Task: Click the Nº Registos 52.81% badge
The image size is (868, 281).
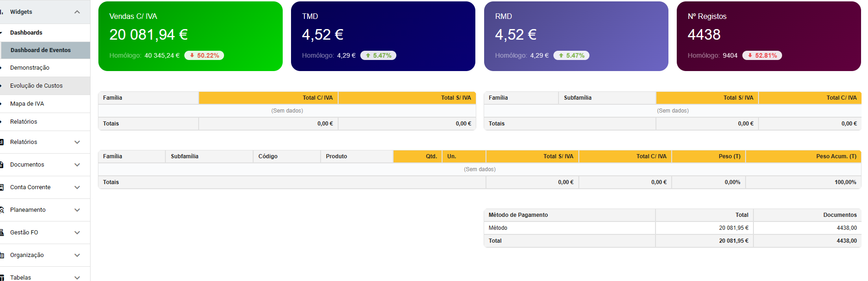Action: [762, 55]
